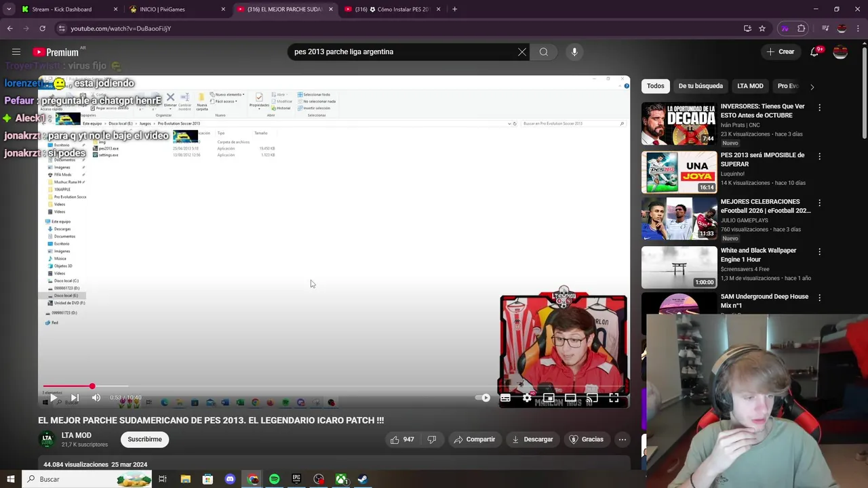Viewport: 868px width, 488px height.
Task: Select the LTA MOD filter chip
Action: click(750, 86)
